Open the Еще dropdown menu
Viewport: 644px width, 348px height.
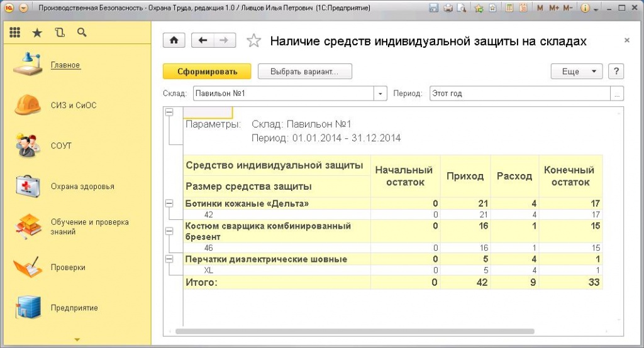(577, 72)
